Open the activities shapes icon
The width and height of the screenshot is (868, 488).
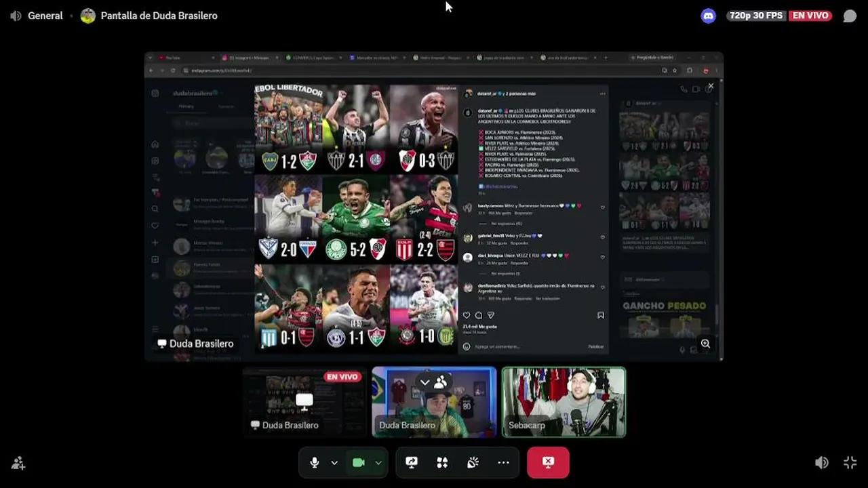coord(442,462)
